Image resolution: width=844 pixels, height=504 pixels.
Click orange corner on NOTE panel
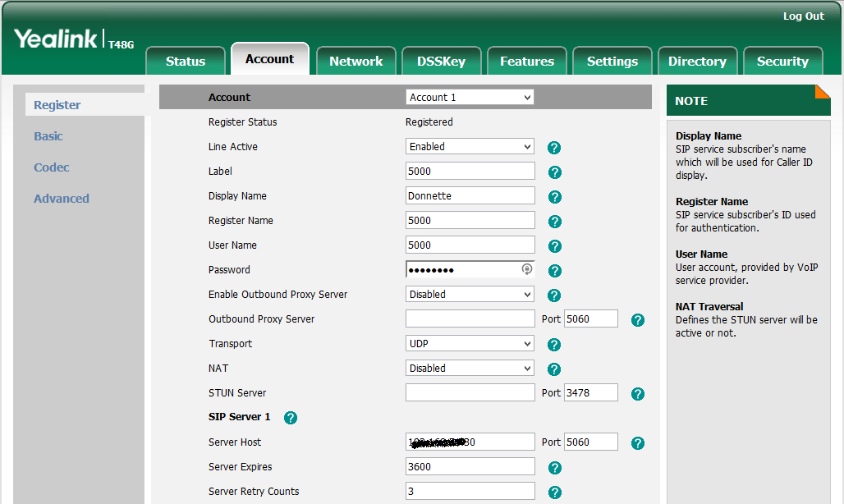[x=824, y=90]
